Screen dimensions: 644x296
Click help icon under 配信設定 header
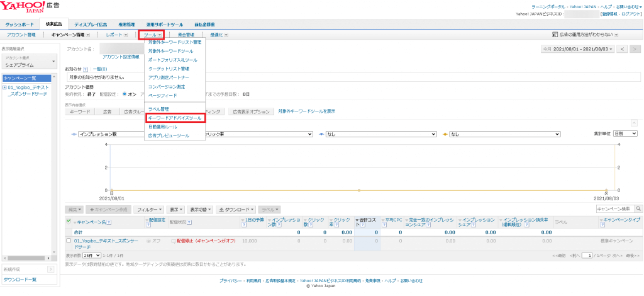click(x=148, y=225)
